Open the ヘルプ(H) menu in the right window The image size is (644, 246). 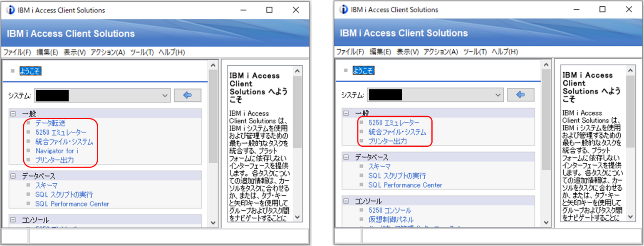pyautogui.click(x=505, y=52)
